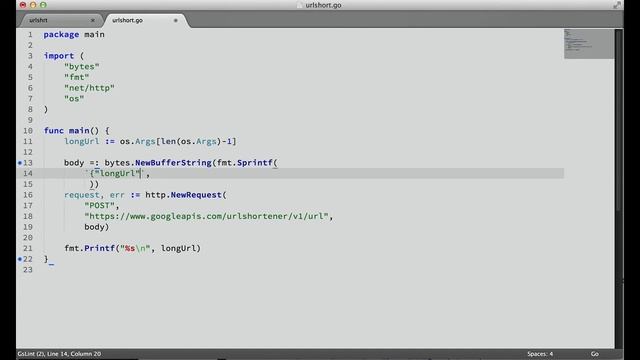The height and width of the screenshot is (360, 640).
Task: Switch to the urlshrt tab
Action: click(x=39, y=20)
